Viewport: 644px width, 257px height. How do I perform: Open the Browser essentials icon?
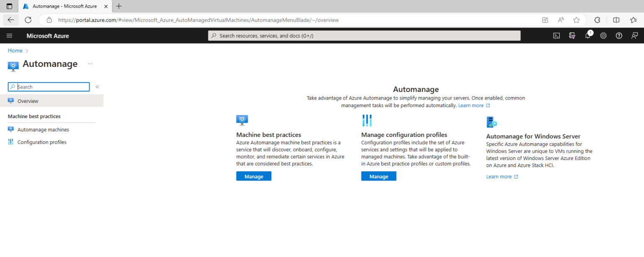coord(597,20)
